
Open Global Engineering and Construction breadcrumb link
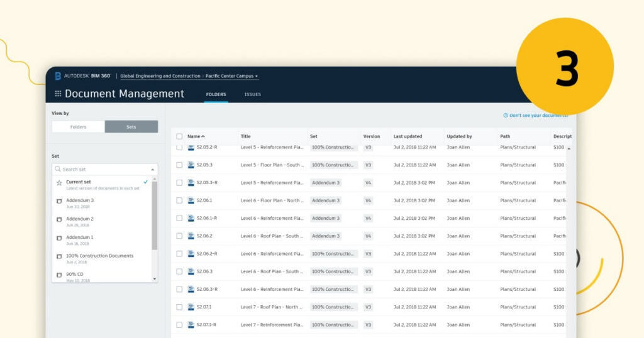160,76
